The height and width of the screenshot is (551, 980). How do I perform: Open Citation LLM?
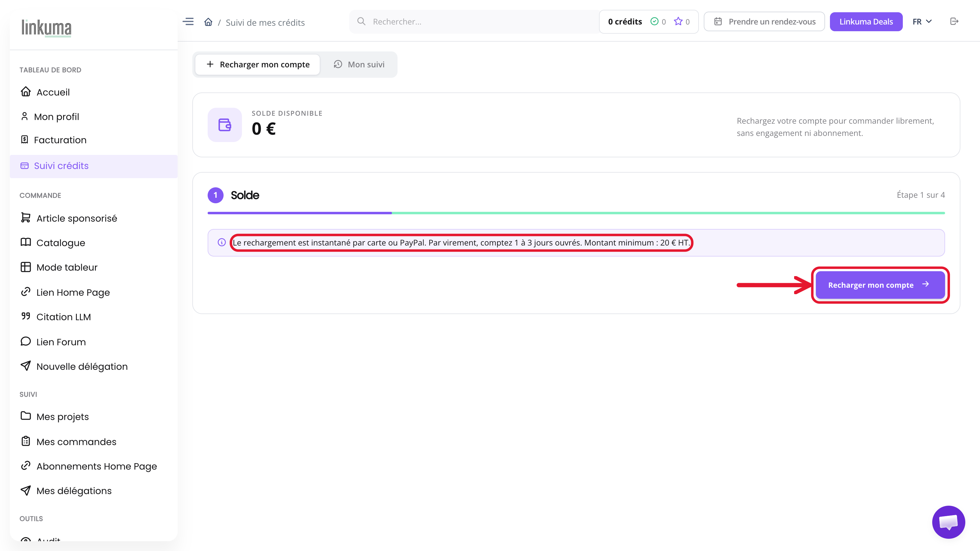click(94, 317)
